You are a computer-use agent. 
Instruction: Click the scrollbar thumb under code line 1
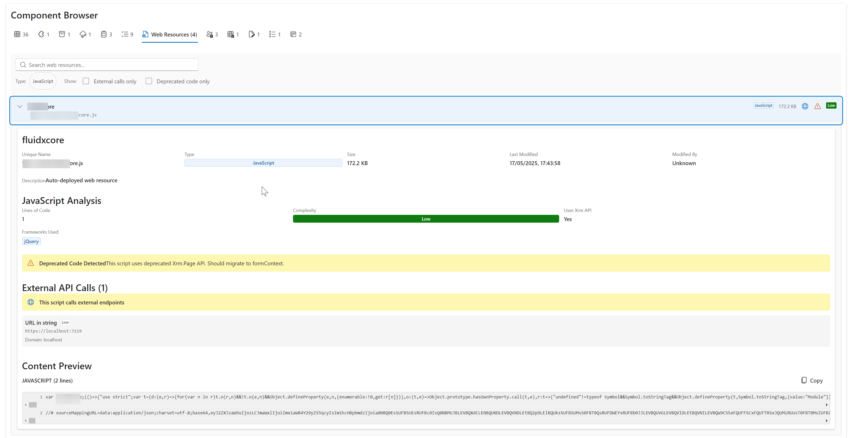click(x=33, y=405)
